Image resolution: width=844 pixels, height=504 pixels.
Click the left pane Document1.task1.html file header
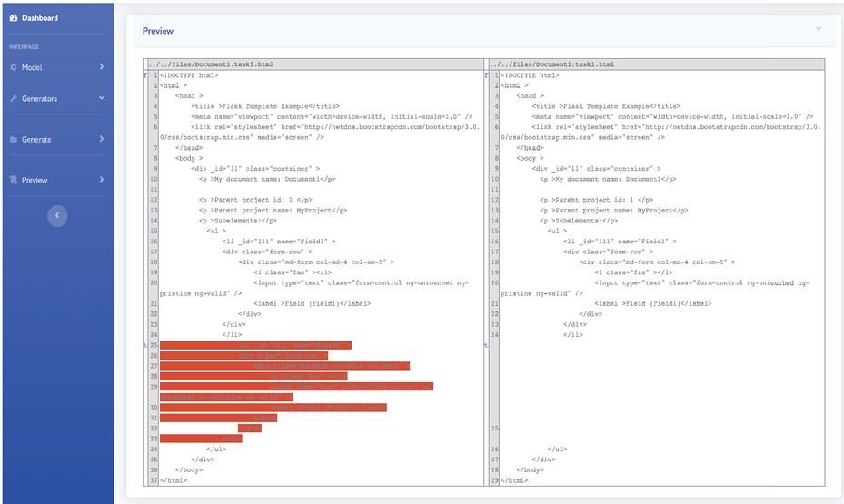pos(211,64)
